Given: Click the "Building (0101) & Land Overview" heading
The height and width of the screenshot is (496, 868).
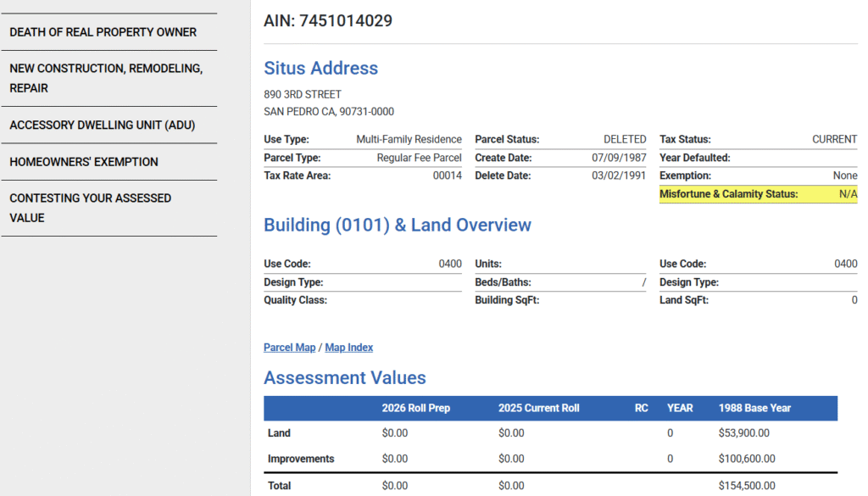Looking at the screenshot, I should [399, 225].
